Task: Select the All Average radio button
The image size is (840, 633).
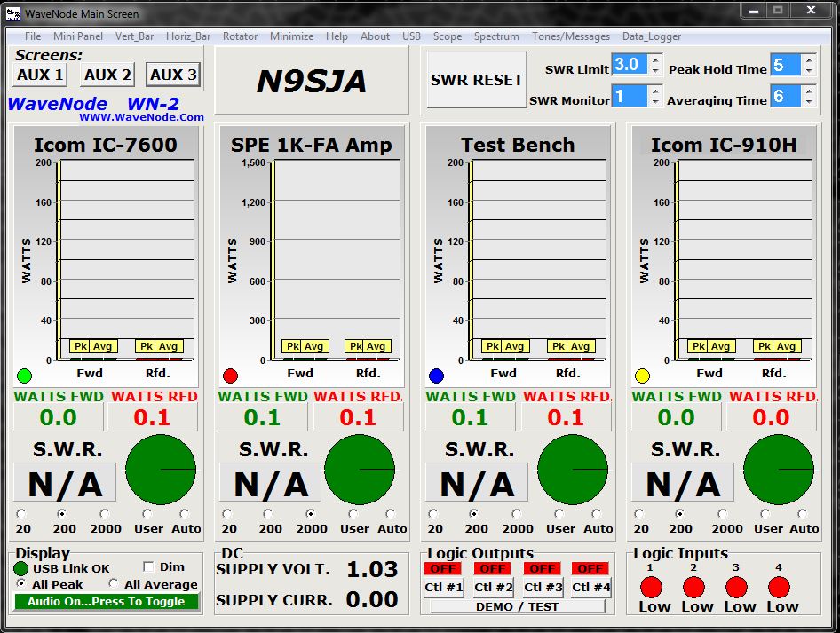Action: tap(114, 584)
